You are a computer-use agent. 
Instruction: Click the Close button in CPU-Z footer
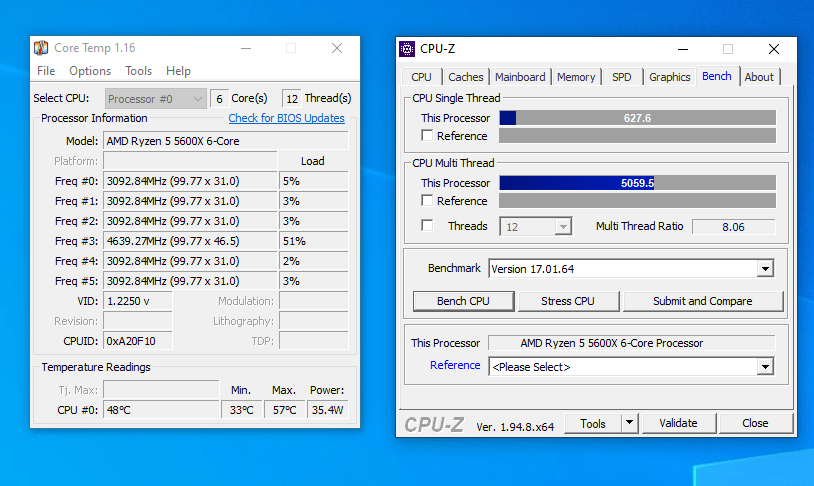755,424
